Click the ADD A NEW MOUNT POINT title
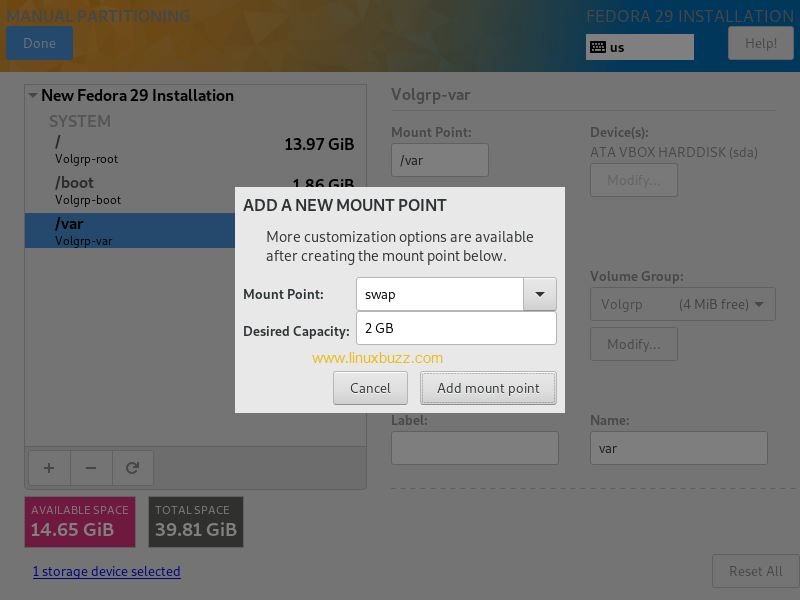Image resolution: width=800 pixels, height=600 pixels. pos(344,205)
